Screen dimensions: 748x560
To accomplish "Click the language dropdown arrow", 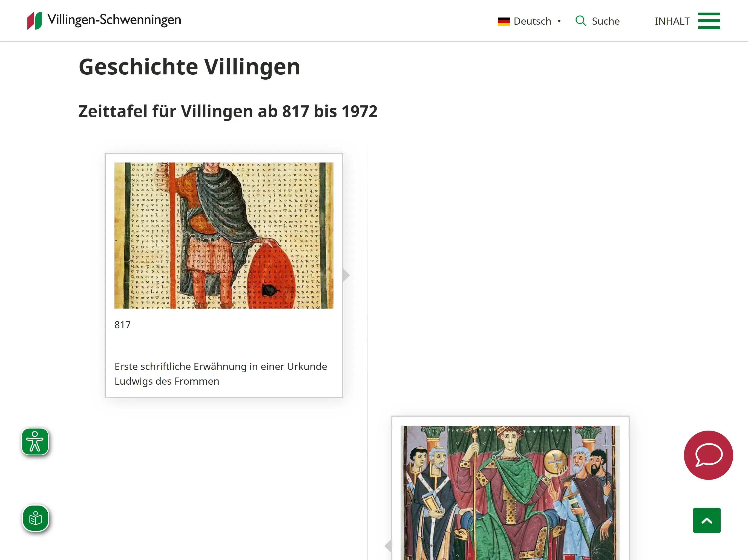I will coord(559,21).
